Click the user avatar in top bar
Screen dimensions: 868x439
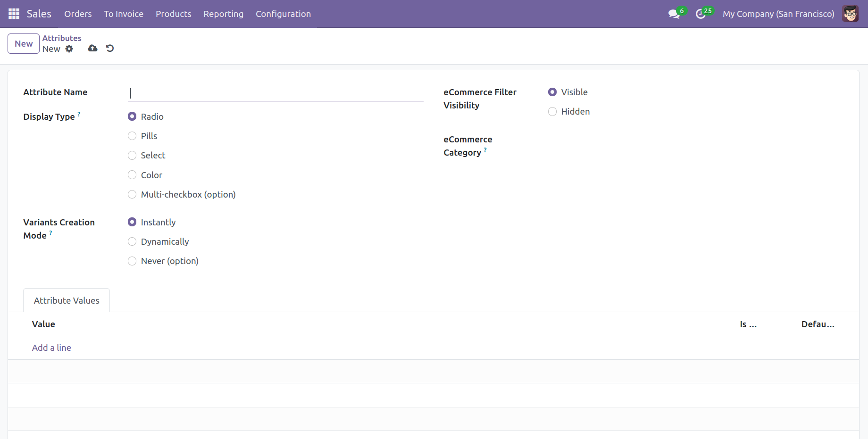pos(850,14)
